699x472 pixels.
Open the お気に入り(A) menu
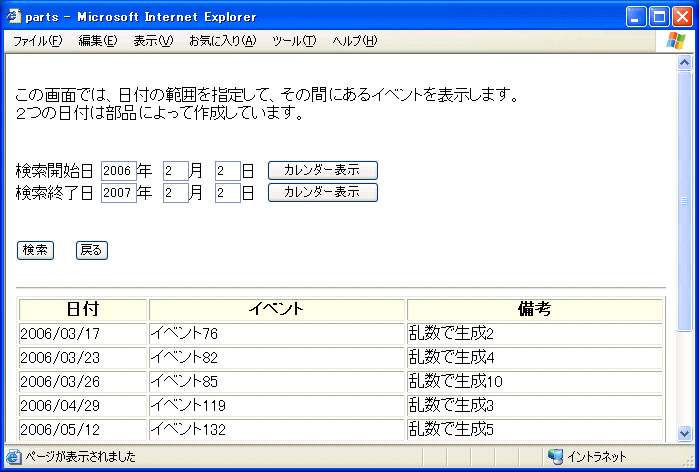coord(222,41)
